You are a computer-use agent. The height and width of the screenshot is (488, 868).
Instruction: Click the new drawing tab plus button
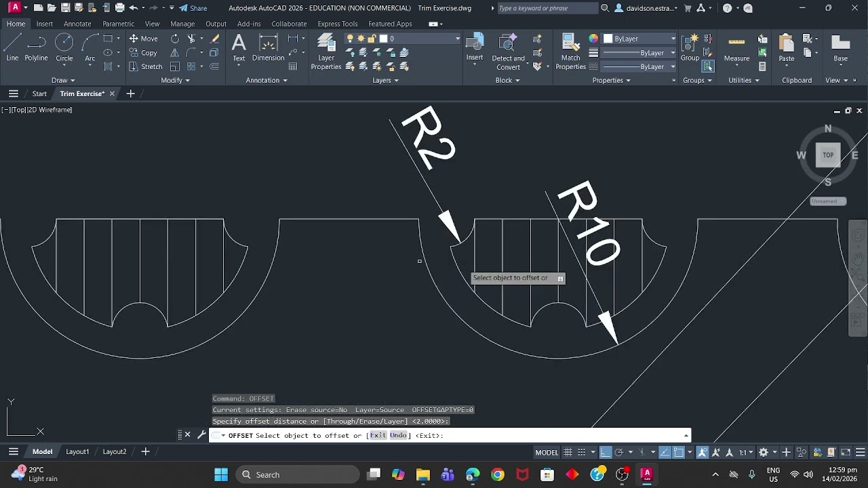tap(130, 94)
